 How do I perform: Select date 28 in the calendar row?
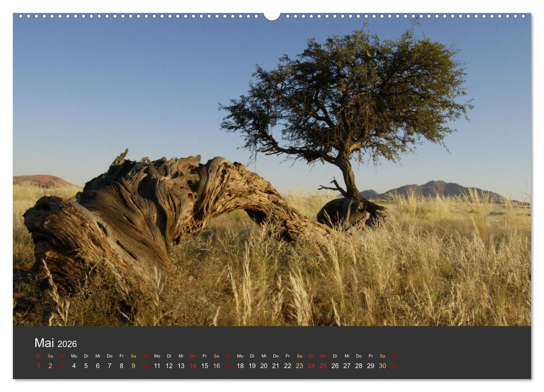359,366
